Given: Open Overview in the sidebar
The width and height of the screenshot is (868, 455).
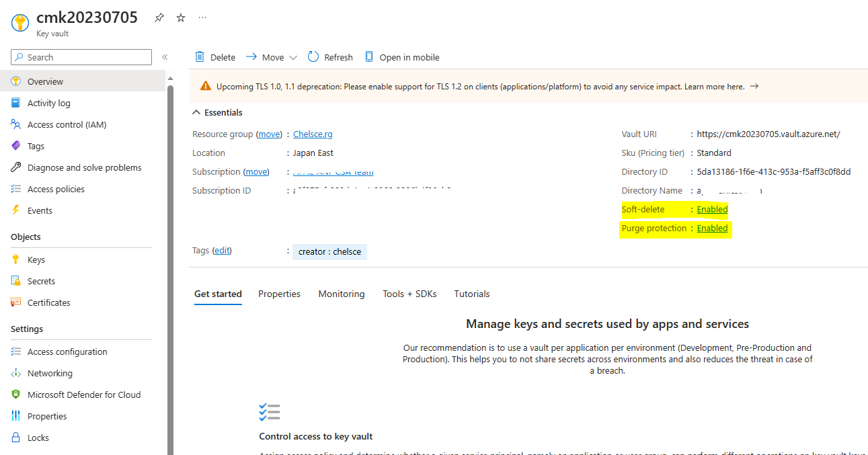Looking at the screenshot, I should 83,81.
